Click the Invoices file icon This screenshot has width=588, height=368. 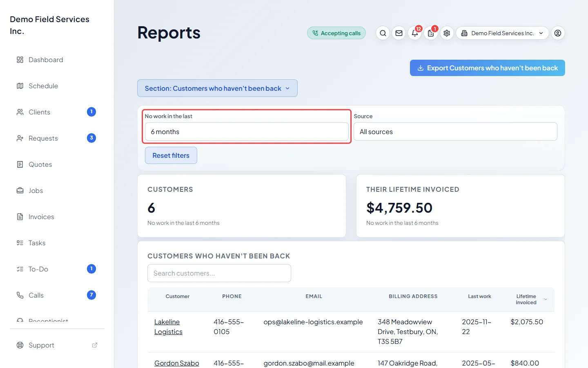point(20,217)
